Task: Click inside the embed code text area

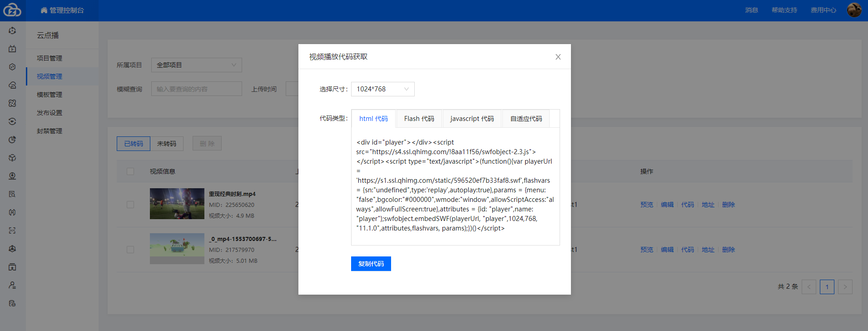Action: [455, 186]
